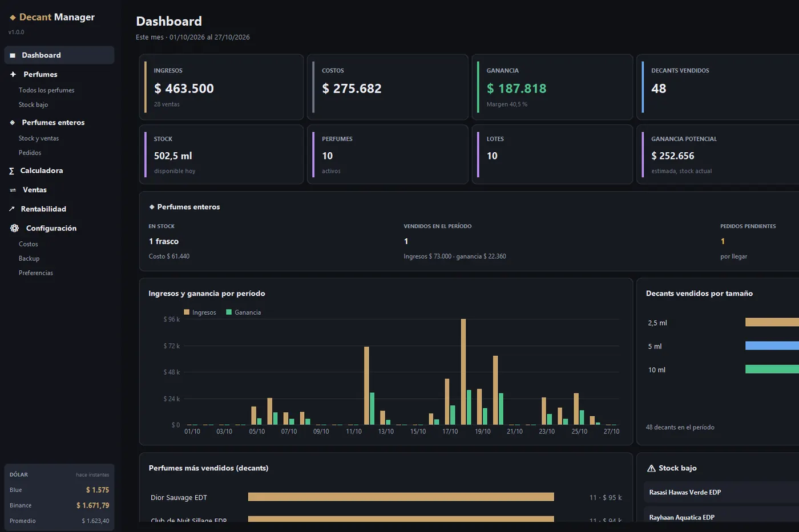The image size is (799, 532).
Task: Click the Ganancia potencial value "$ 252.656"
Action: 673,156
